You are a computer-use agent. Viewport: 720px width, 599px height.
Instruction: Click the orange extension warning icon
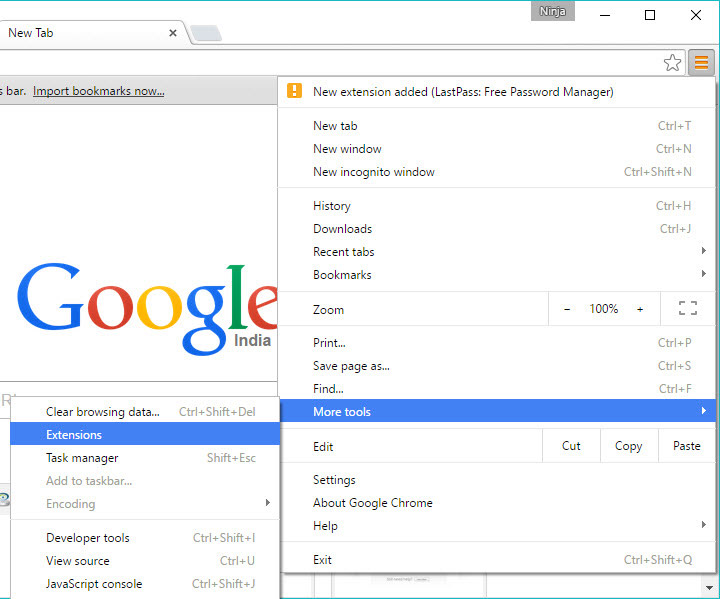[294, 90]
